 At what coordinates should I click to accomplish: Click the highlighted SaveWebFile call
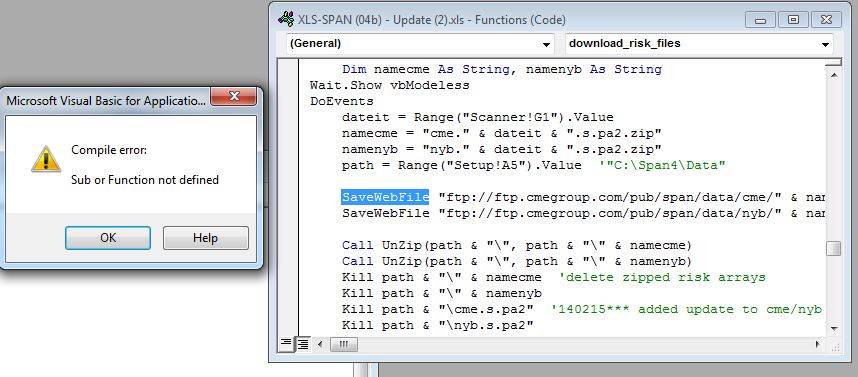386,197
